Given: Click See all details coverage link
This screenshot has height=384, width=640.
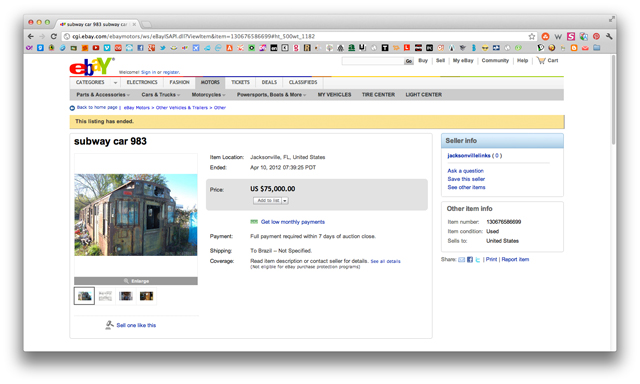Looking at the screenshot, I should click(x=385, y=262).
